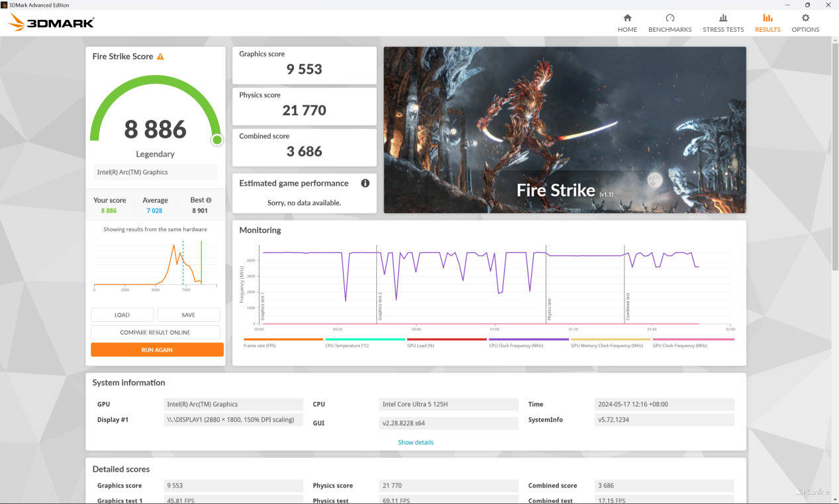Toggle the GPU Memory Clock Frequency legend
839x504 pixels.
[x=611, y=343]
